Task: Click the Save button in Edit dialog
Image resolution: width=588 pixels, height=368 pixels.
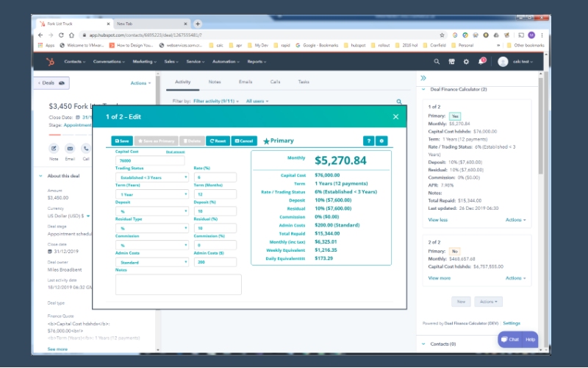Action: [x=122, y=141]
